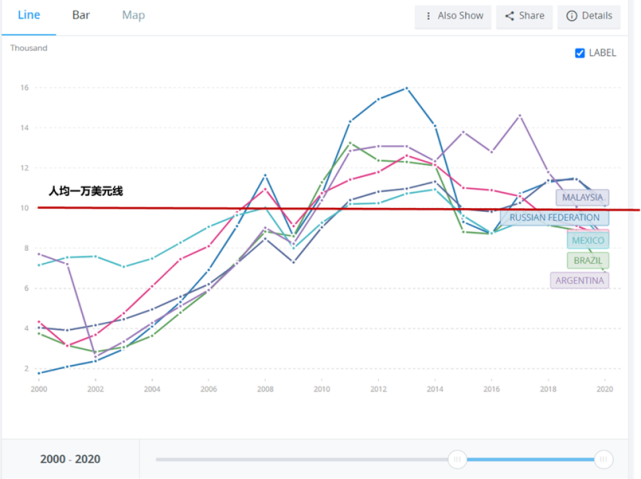Click the three-dot icon beside Also Show

point(429,16)
